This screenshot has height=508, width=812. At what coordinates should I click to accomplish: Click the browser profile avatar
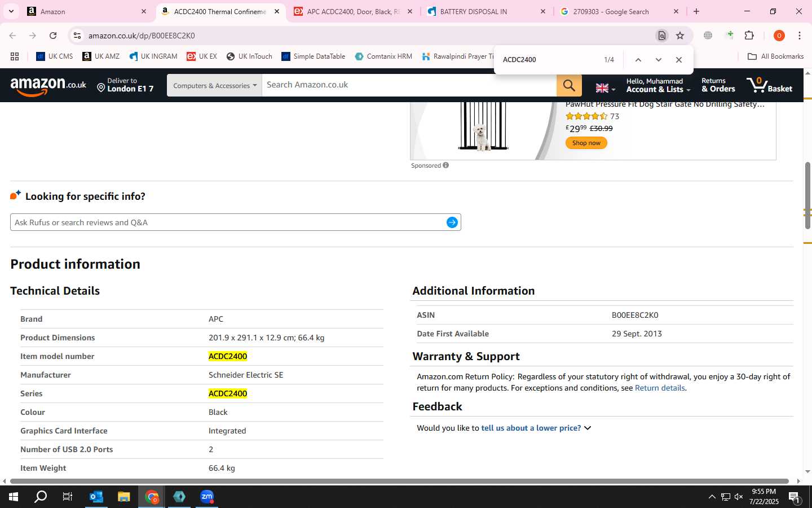point(779,36)
